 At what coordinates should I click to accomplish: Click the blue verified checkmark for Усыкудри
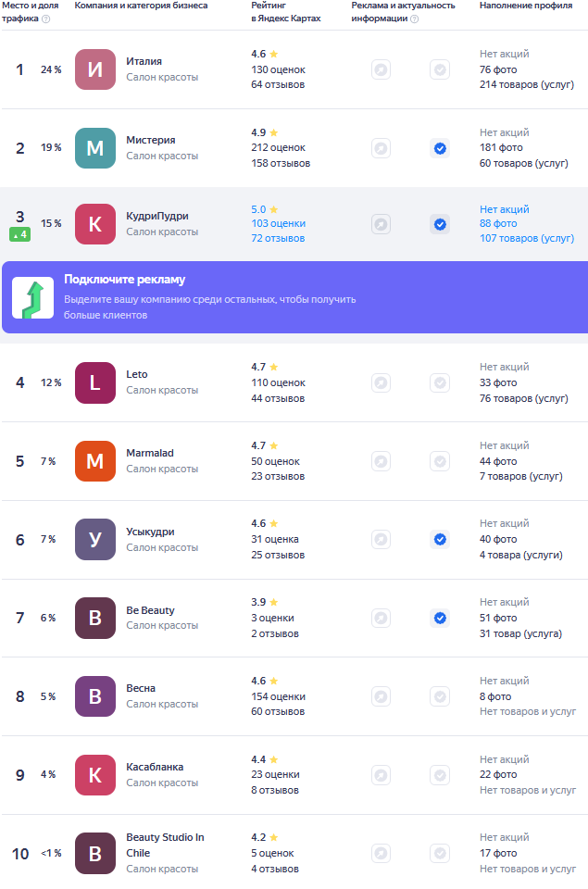click(440, 539)
